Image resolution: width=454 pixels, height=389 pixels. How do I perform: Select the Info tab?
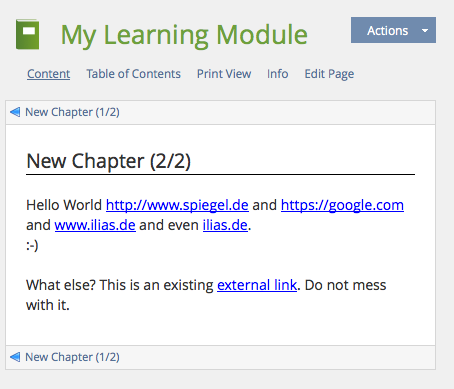click(x=278, y=74)
